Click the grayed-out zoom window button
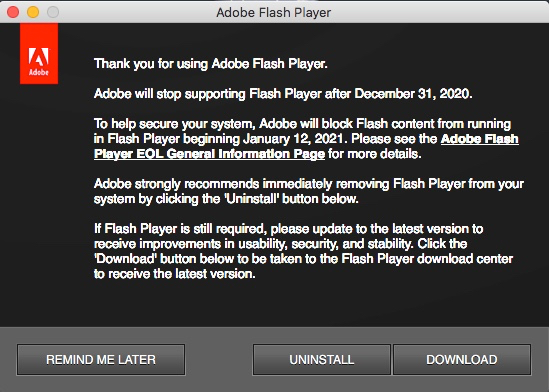 53,12
